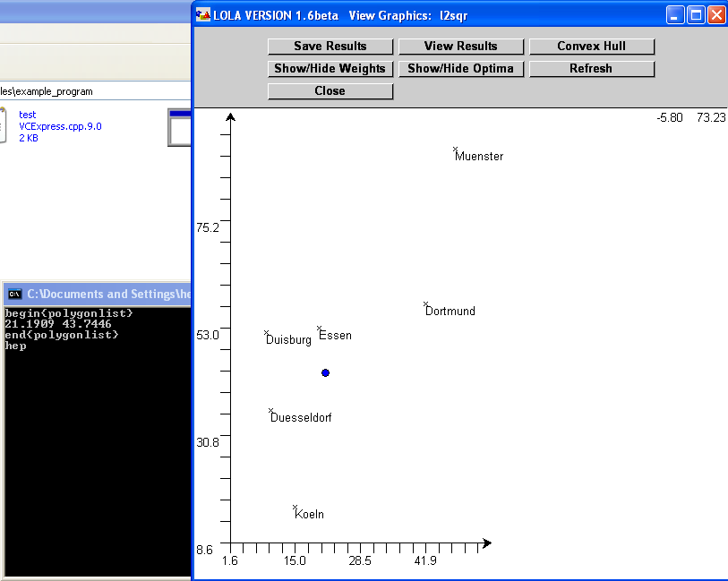Click the x-axis label 28.5
This screenshot has width=728, height=581.
(x=360, y=560)
